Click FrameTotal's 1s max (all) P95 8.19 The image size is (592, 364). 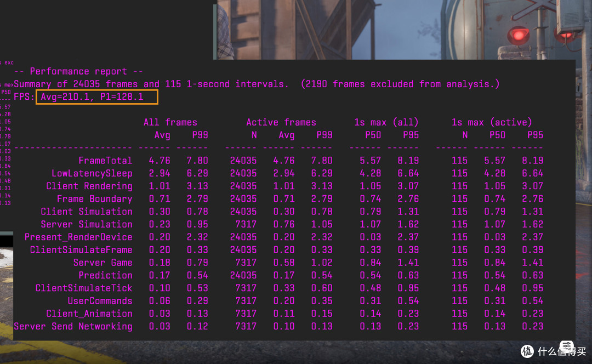(408, 161)
